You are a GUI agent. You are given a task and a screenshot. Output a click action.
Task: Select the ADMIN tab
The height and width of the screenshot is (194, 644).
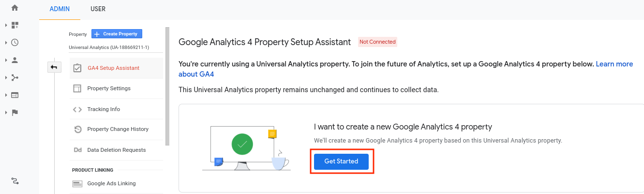(60, 9)
